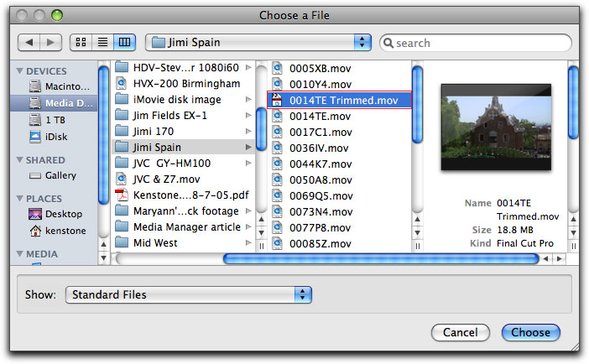
Task: Select the 1 TB drive icon
Action: (x=35, y=120)
